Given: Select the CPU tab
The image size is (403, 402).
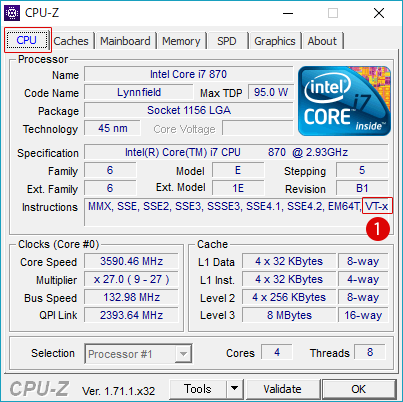Looking at the screenshot, I should pos(27,40).
